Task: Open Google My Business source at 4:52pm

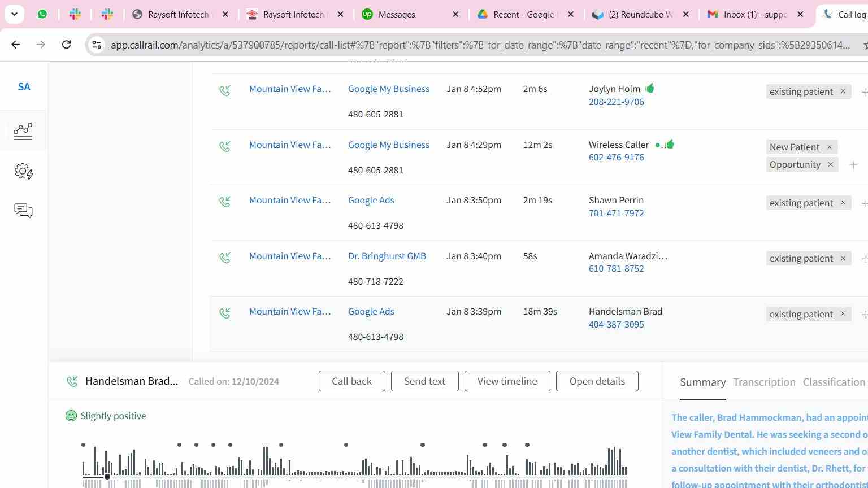Action: click(389, 89)
